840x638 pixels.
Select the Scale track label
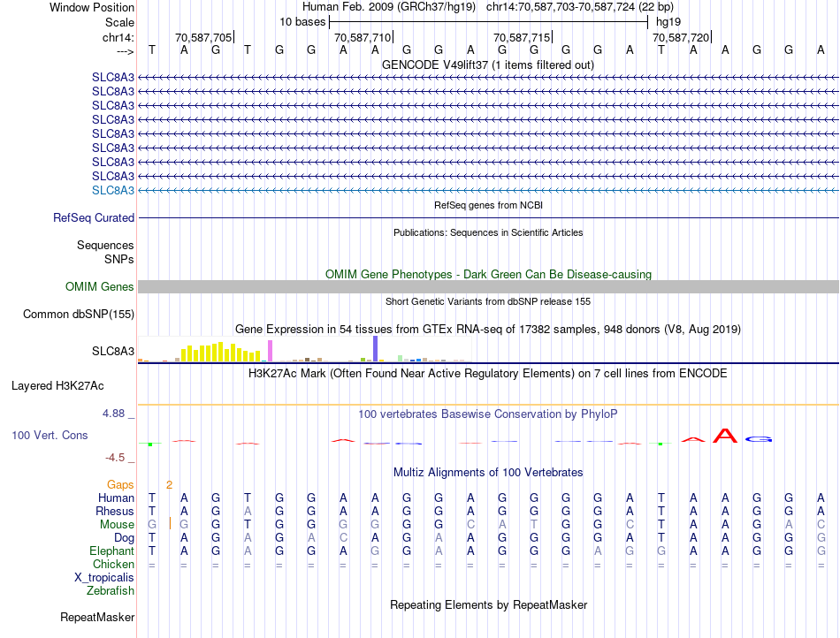(119, 22)
